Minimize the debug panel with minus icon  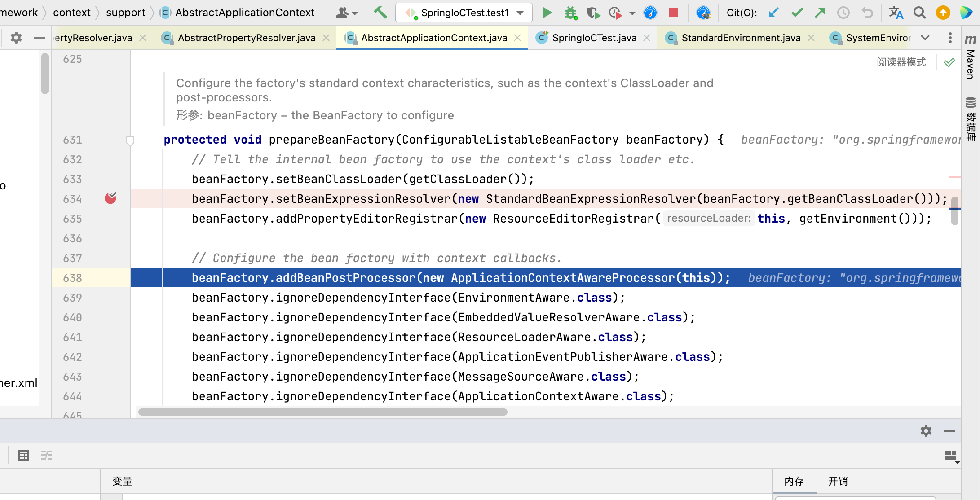[x=949, y=431]
